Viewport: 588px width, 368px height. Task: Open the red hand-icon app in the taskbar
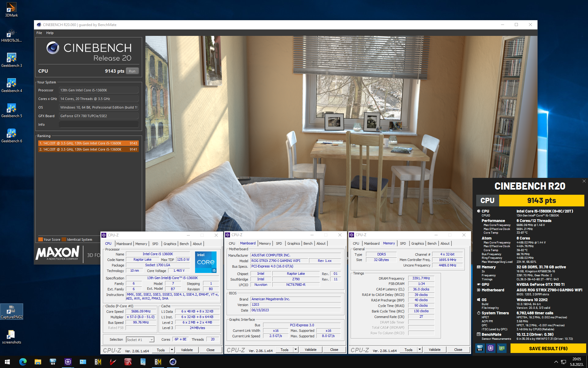click(x=128, y=362)
